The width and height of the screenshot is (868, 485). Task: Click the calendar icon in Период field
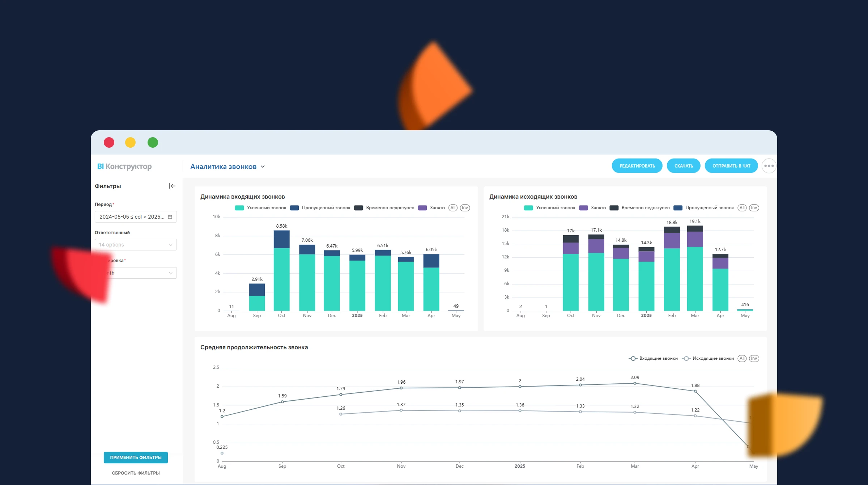pos(170,217)
